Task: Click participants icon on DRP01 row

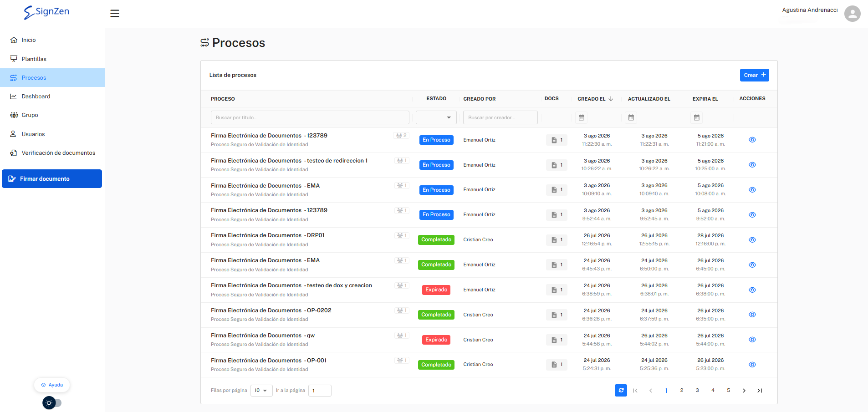Action: [402, 235]
